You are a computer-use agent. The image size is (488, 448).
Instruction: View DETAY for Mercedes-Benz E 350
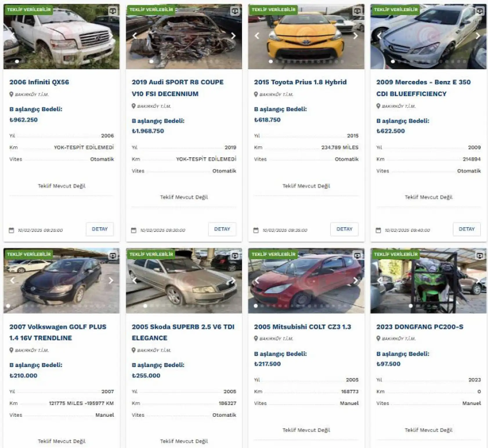pos(467,229)
